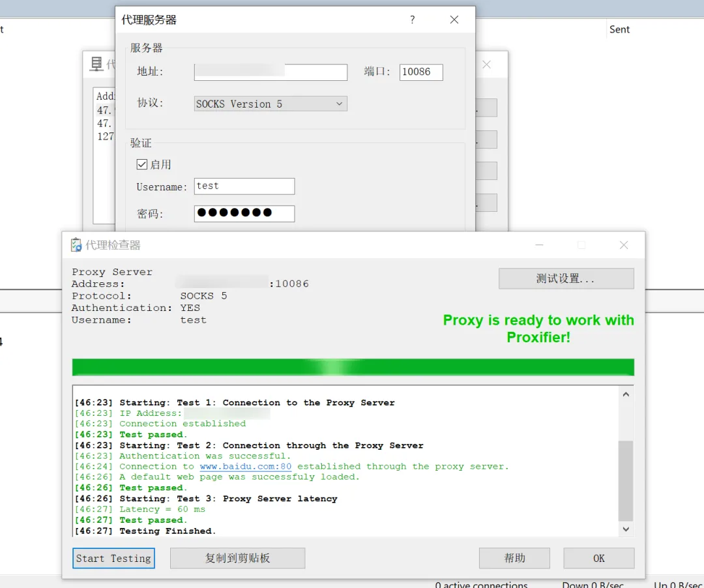Click the Sent column header in main window
The width and height of the screenshot is (704, 588).
[619, 29]
